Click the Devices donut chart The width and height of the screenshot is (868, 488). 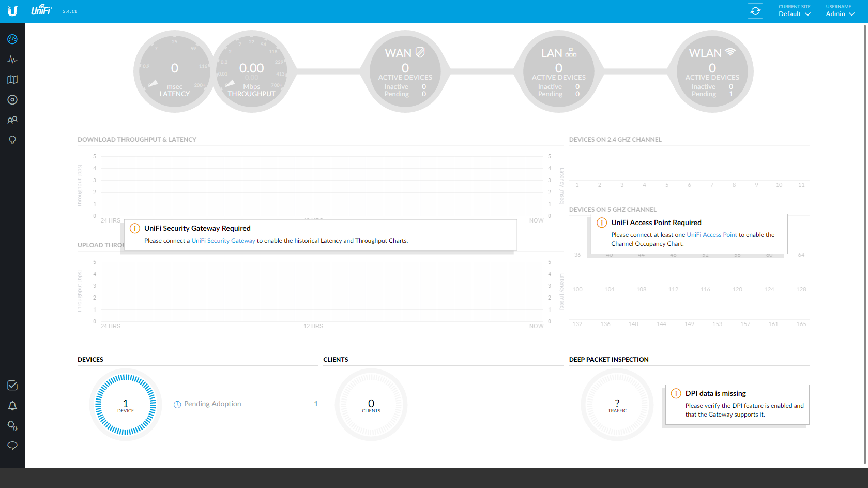(x=126, y=405)
